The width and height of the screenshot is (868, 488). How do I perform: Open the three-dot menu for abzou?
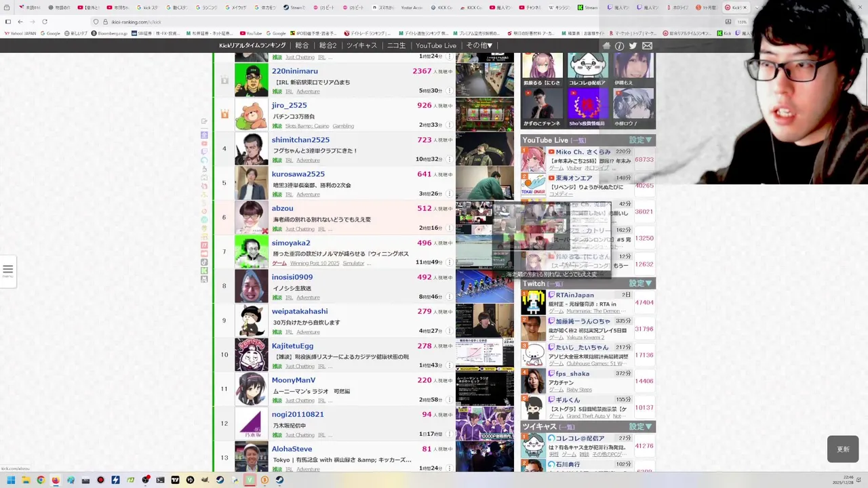(x=449, y=228)
